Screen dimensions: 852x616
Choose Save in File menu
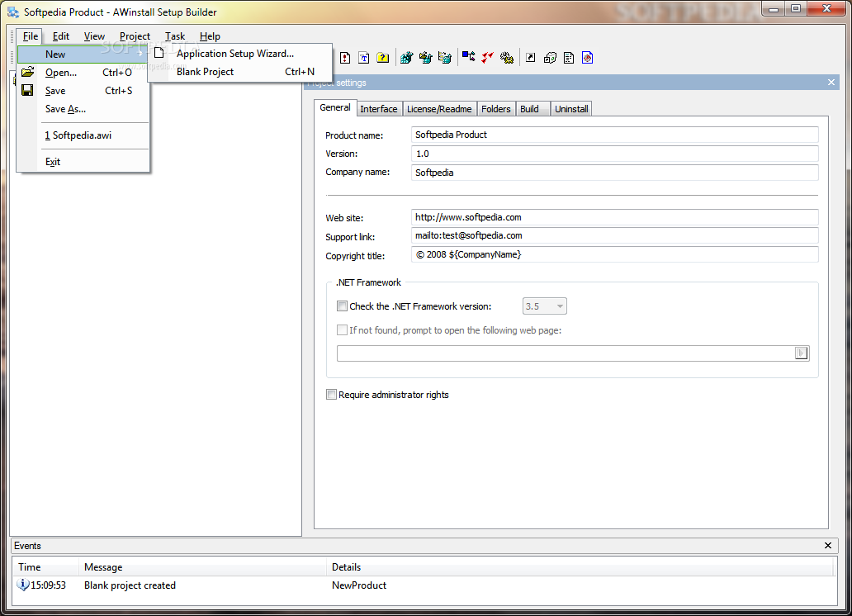tap(83, 90)
